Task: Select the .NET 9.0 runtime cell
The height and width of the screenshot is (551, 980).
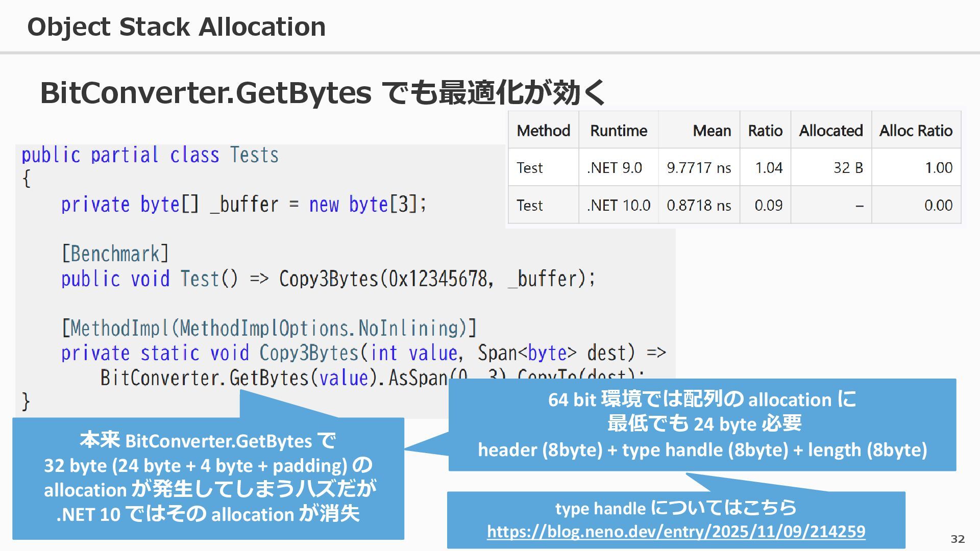Action: click(615, 168)
